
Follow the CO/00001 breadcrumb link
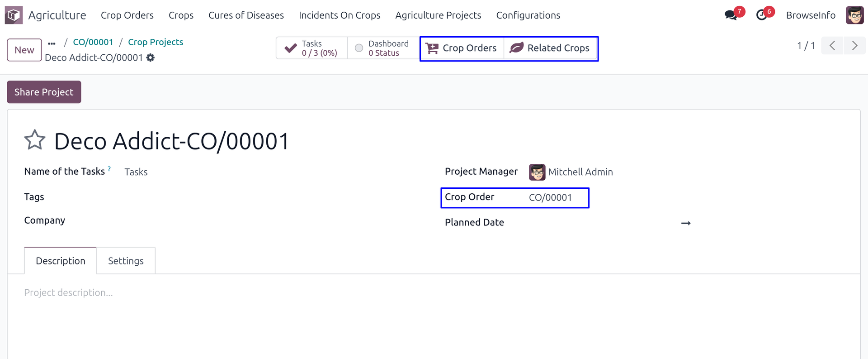(x=93, y=42)
